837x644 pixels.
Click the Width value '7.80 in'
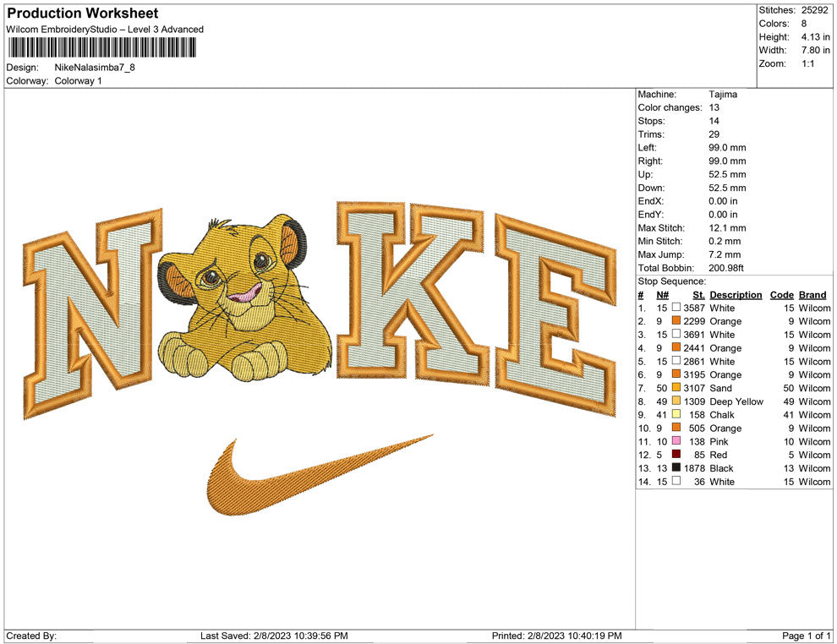point(815,50)
